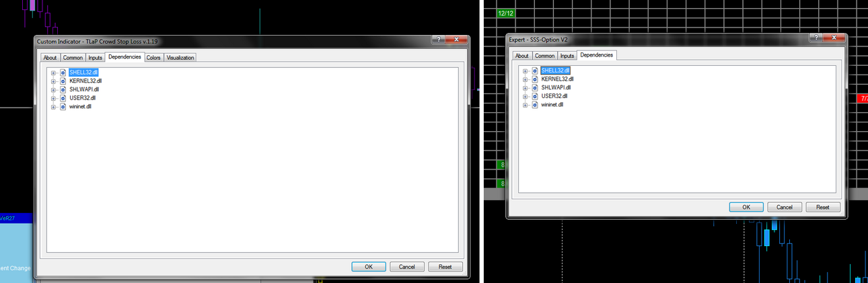
Task: Switch to Colors tab in Custom Indicator dialog
Action: (153, 58)
